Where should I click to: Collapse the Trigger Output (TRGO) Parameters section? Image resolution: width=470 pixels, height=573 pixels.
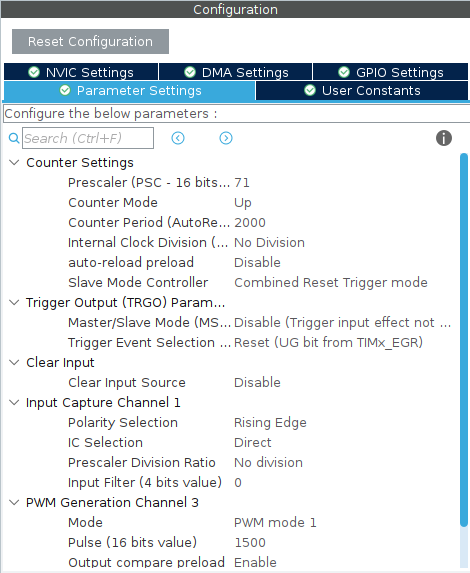(x=14, y=302)
